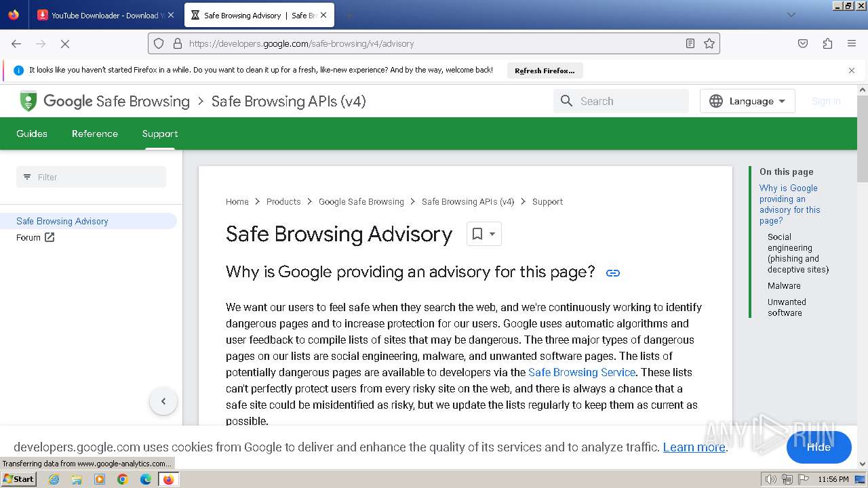Launch Edge from taskbar
This screenshot has width=868, height=488.
point(146,479)
